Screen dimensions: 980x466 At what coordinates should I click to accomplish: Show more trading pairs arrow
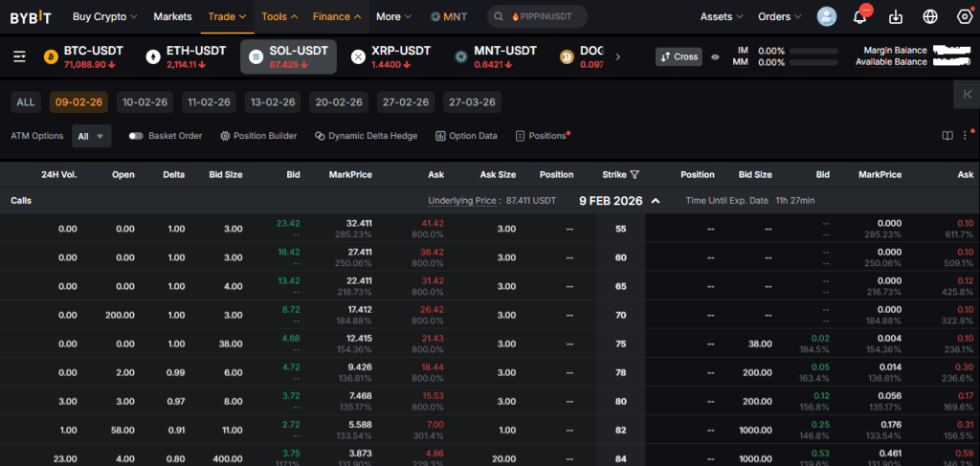click(618, 56)
